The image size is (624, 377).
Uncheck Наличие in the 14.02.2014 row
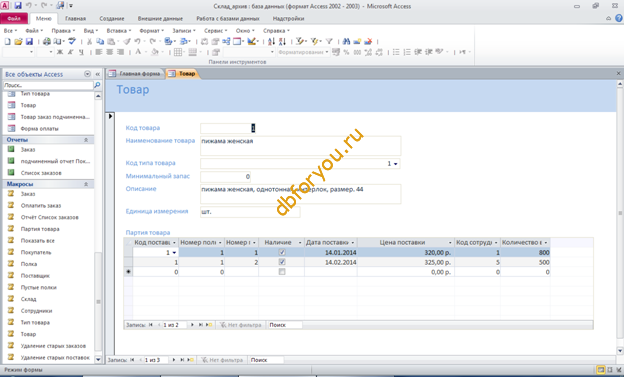pos(282,262)
